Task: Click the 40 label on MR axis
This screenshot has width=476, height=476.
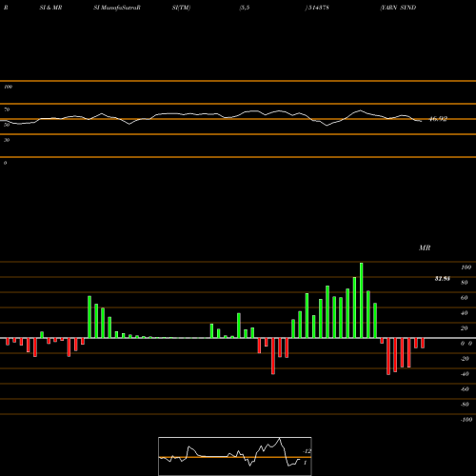Action: (x=465, y=313)
